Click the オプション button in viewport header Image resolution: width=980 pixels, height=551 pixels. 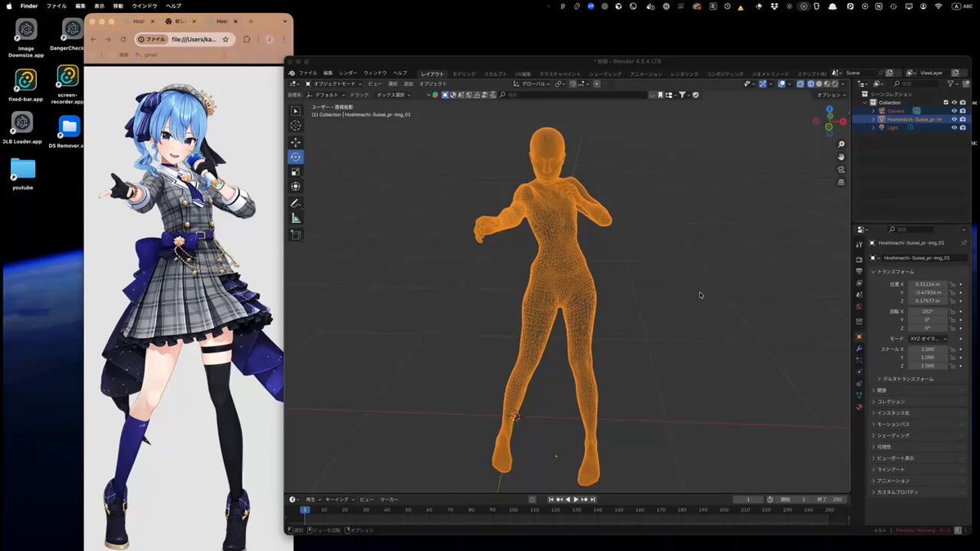[831, 95]
